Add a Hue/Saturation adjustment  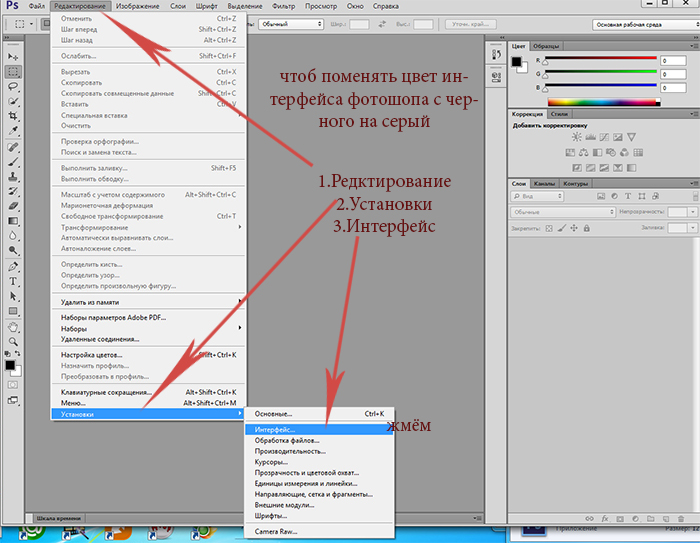(x=570, y=153)
